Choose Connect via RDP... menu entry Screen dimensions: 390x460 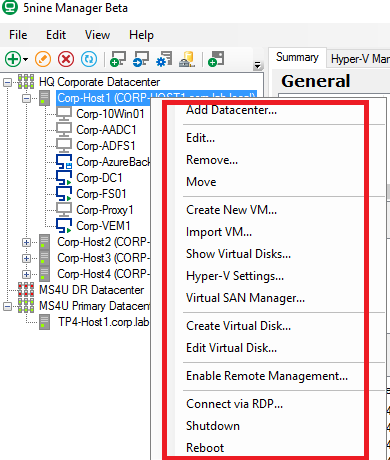pos(234,404)
